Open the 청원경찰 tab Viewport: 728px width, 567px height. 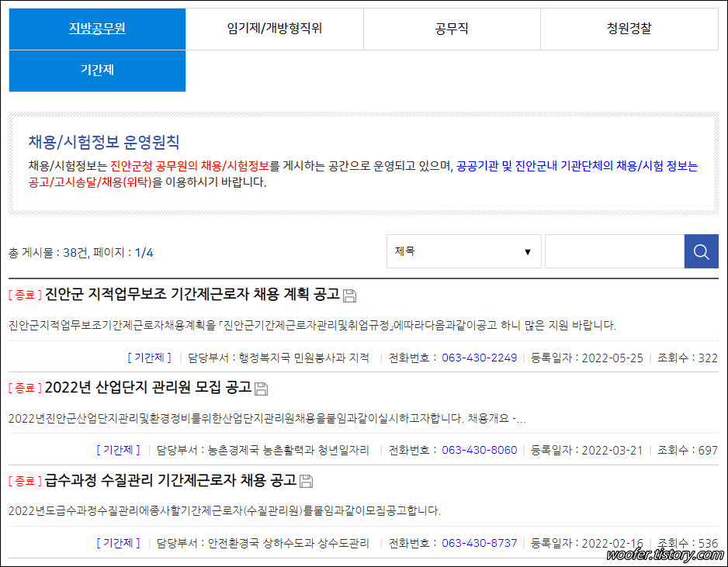click(x=629, y=29)
